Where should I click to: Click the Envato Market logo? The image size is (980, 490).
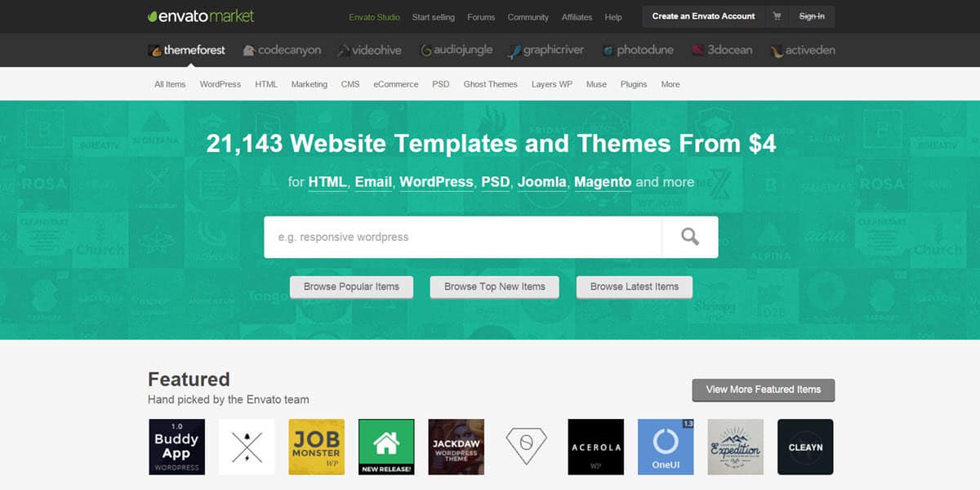(201, 16)
